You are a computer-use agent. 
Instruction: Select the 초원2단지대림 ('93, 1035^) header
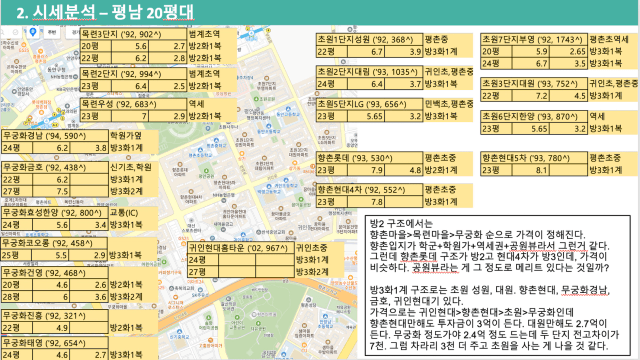[369, 72]
